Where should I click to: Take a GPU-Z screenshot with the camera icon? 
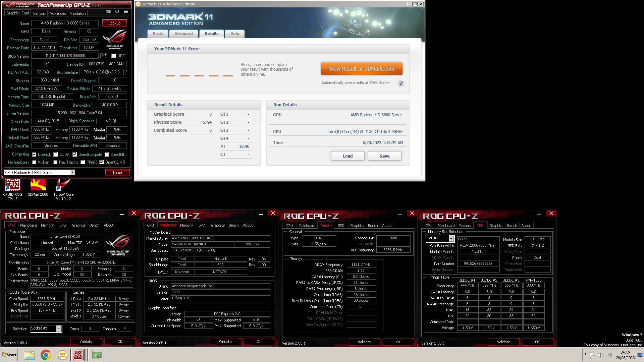[108, 11]
